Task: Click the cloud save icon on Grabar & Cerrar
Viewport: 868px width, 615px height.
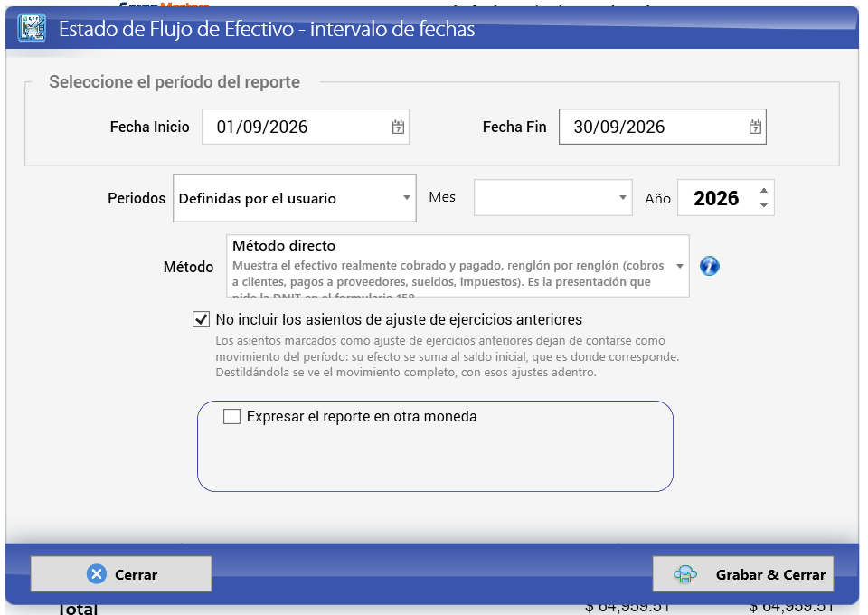Action: (x=685, y=574)
